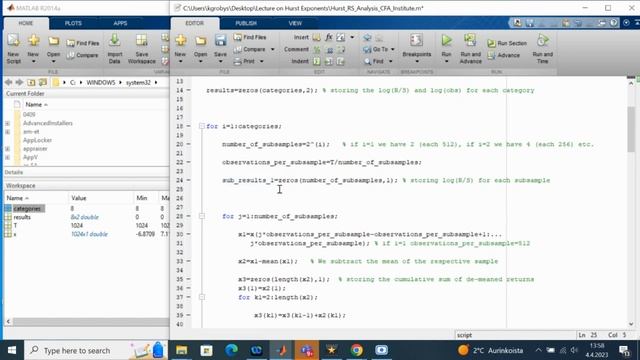Click Run and Advance icon
The image size is (640, 360).
pyautogui.click(x=470, y=40)
